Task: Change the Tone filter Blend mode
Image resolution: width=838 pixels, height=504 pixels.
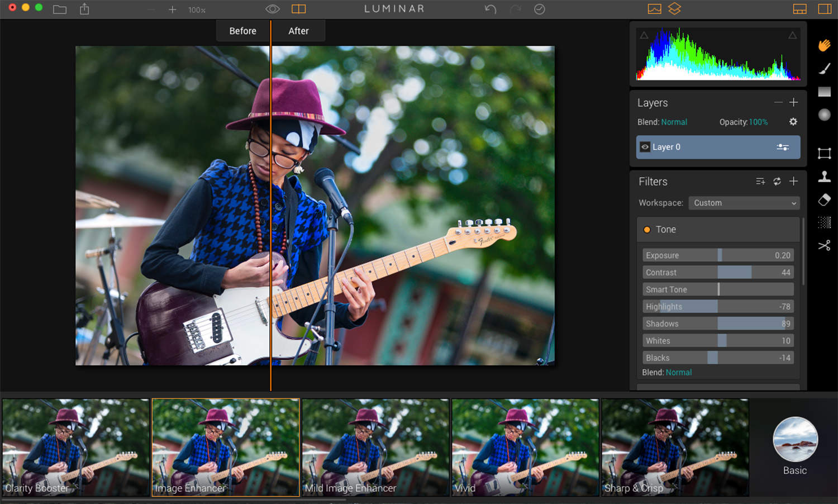Action: point(678,372)
